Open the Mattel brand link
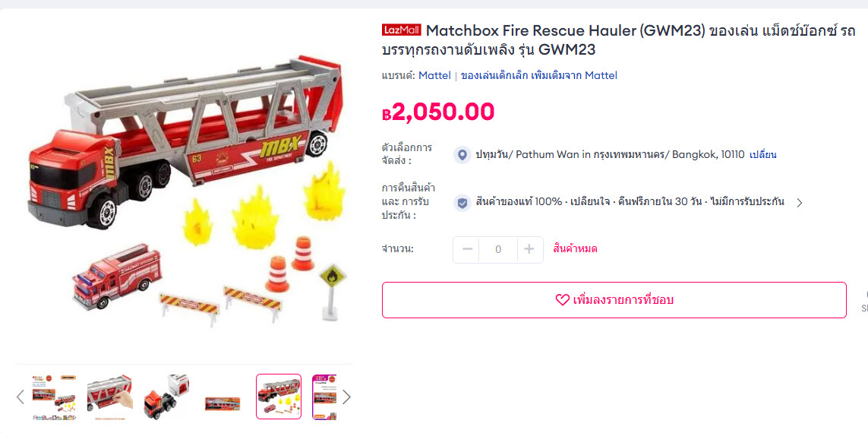868x433 pixels. coord(434,75)
